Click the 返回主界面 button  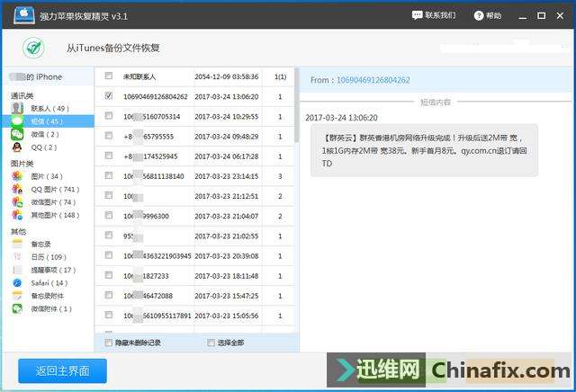tap(62, 370)
